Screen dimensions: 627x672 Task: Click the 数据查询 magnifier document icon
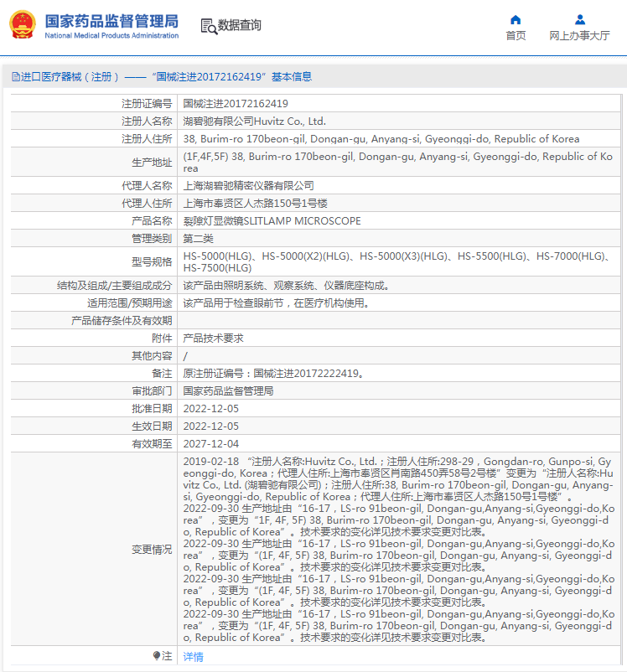coord(209,26)
